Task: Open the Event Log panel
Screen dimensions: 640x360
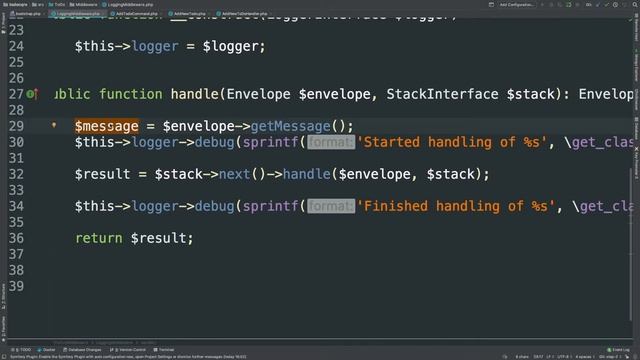Action: (618, 350)
